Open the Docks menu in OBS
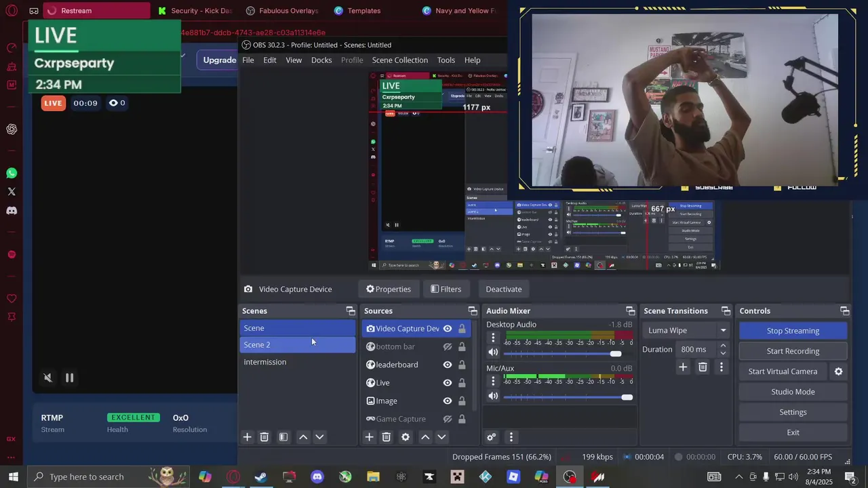The width and height of the screenshot is (868, 488). (321, 60)
